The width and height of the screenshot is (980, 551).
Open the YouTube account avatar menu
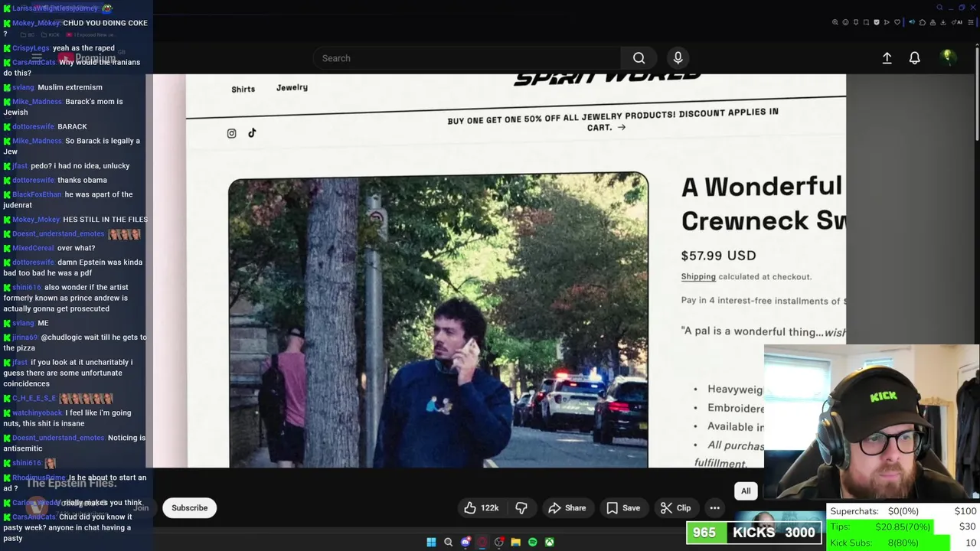948,57
